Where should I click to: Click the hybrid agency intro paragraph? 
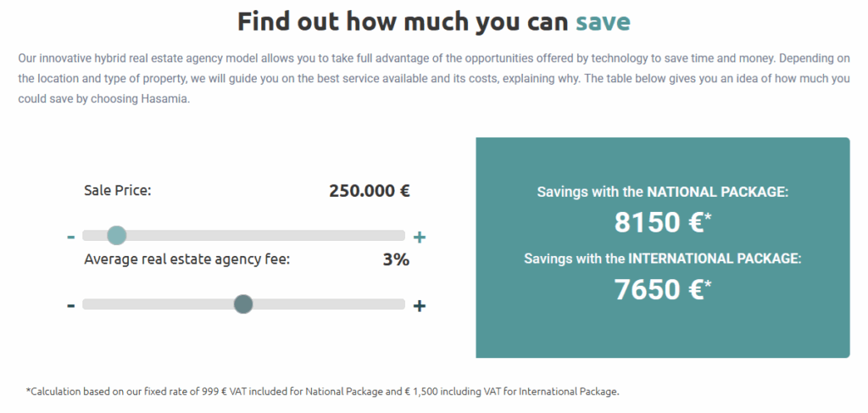point(433,79)
